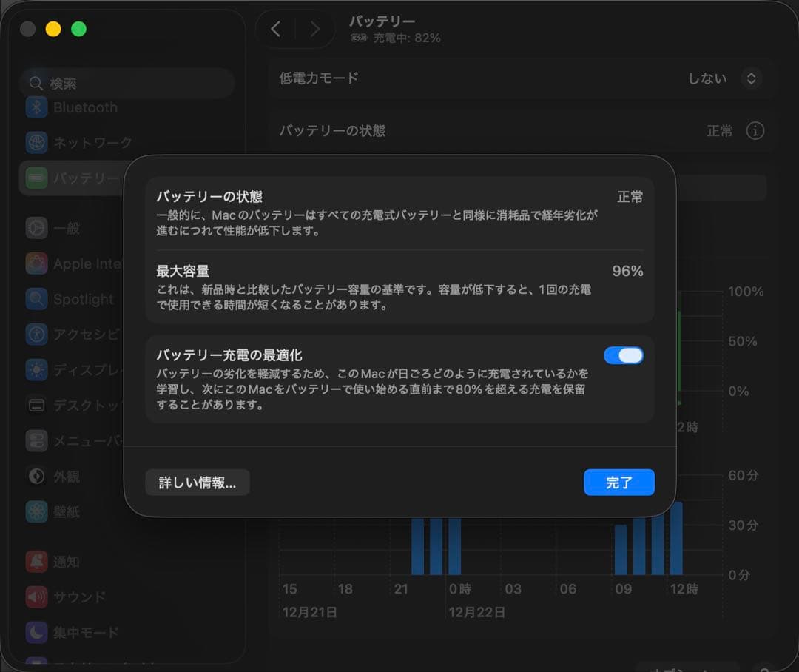
Task: Click info icon beside バッテリーの状態
Action: 755,131
